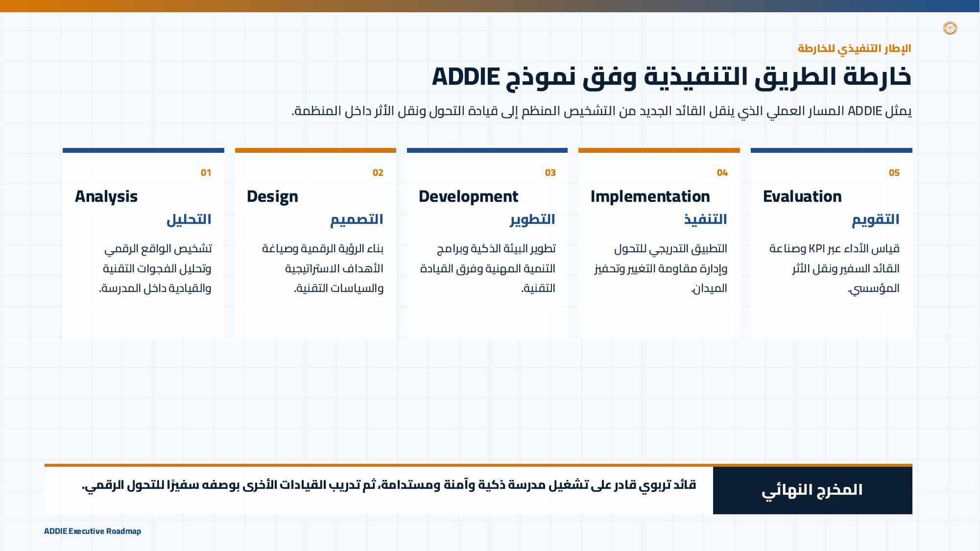This screenshot has width=980, height=551.
Task: Select the Arabic label 'التقويم'
Action: pos(876,219)
